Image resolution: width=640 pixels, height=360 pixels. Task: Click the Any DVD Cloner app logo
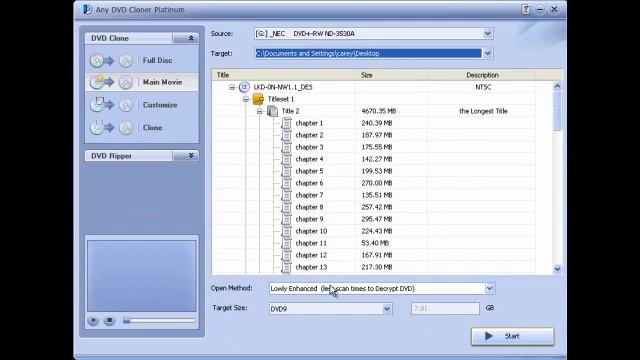[x=87, y=9]
